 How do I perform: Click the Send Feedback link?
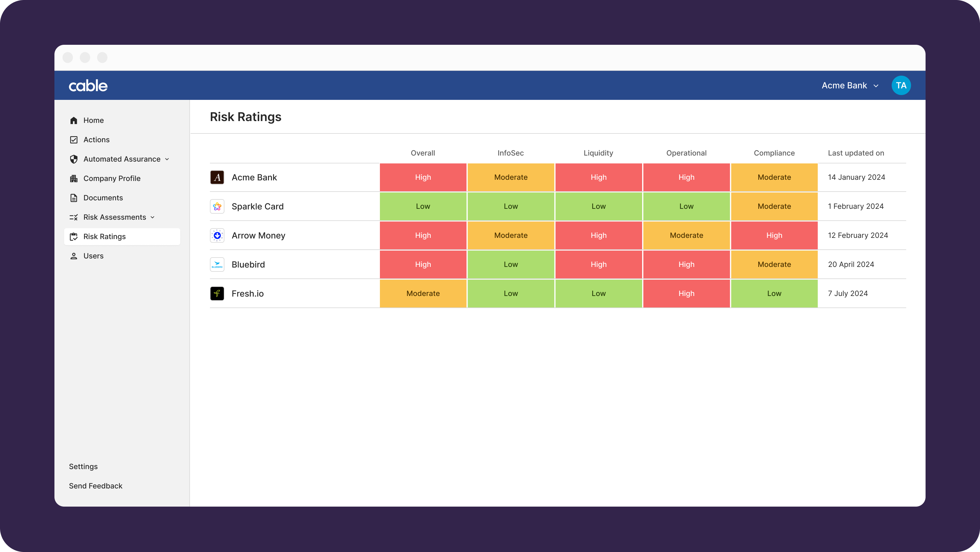click(96, 486)
